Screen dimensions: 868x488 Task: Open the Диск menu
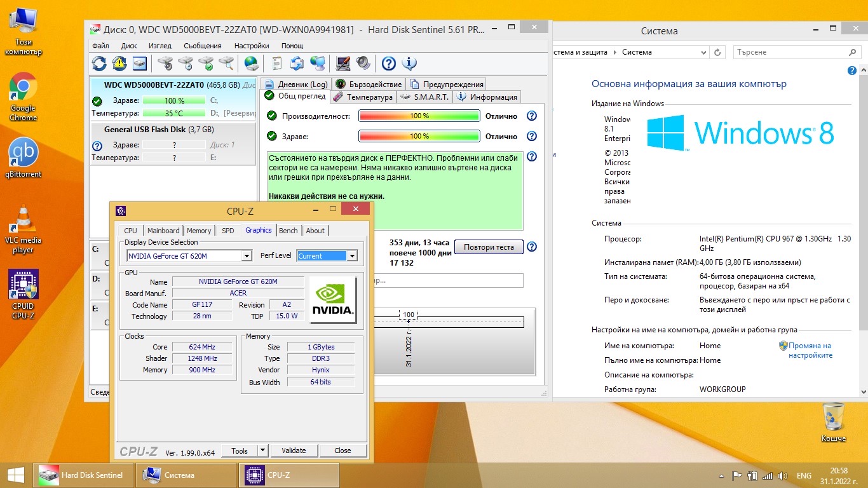[x=129, y=46]
